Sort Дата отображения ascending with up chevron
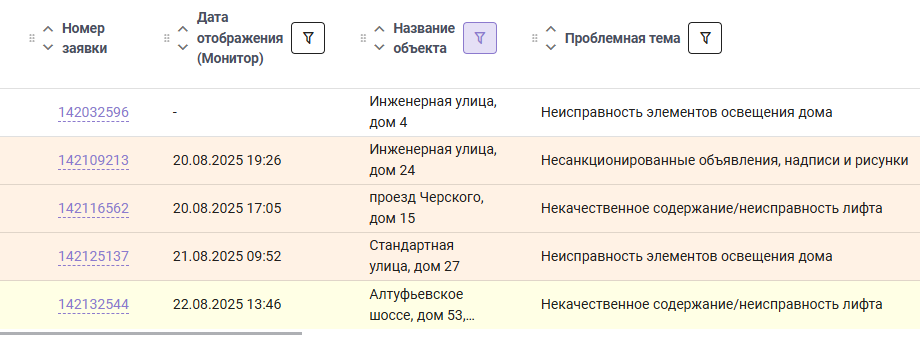Image resolution: width=920 pixels, height=360 pixels. click(x=183, y=29)
